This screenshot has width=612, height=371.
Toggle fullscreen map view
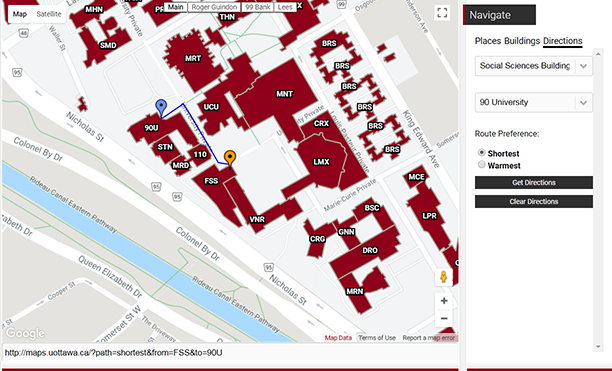[x=442, y=12]
